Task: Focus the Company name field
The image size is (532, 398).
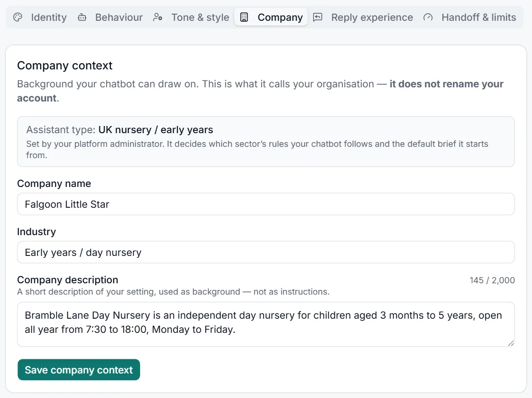Action: coord(266,204)
